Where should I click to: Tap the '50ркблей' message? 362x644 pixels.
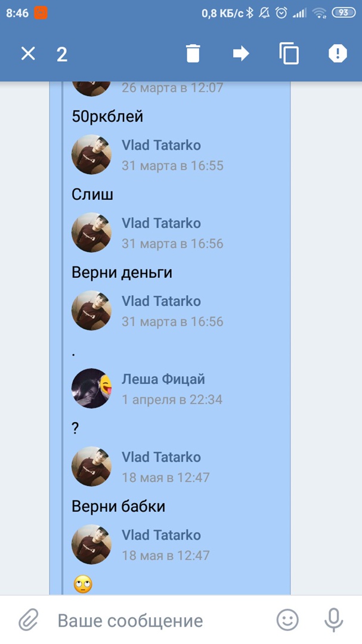pos(107,117)
